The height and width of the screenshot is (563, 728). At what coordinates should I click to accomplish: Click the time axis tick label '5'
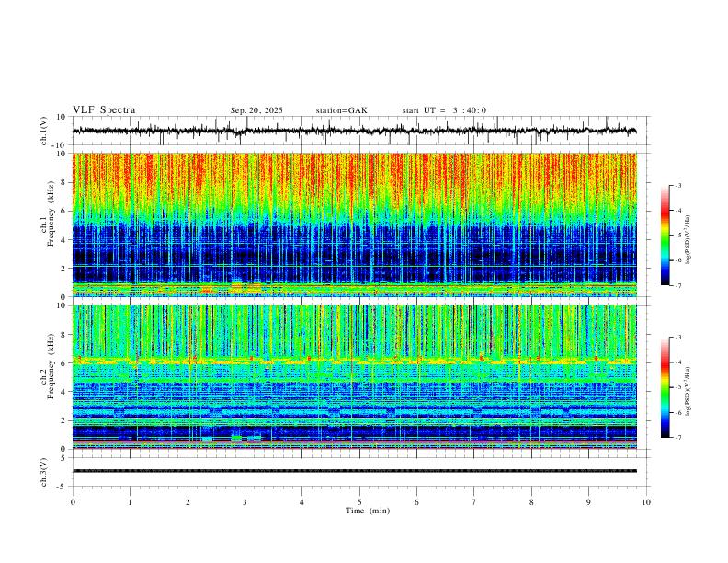pos(359,502)
